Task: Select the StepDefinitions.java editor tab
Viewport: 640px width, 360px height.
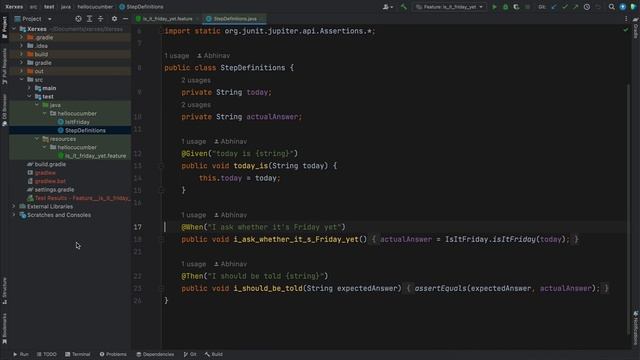Action: (235, 19)
